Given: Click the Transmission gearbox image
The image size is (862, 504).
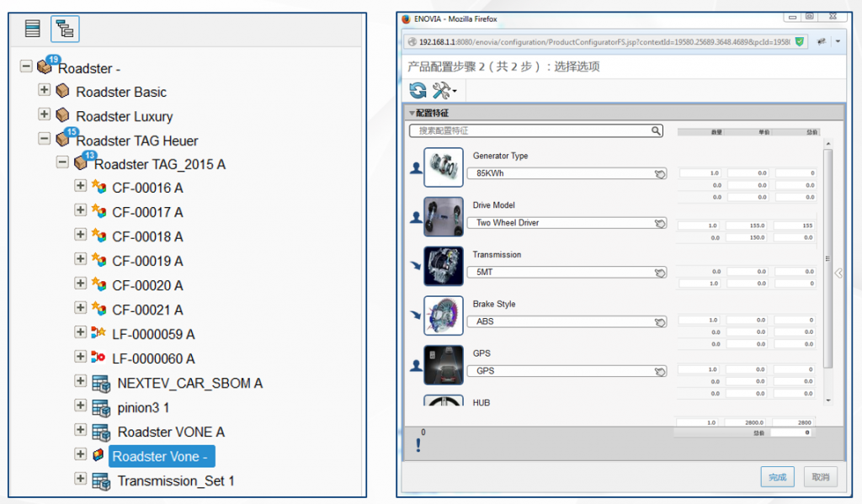Looking at the screenshot, I should pos(443,266).
